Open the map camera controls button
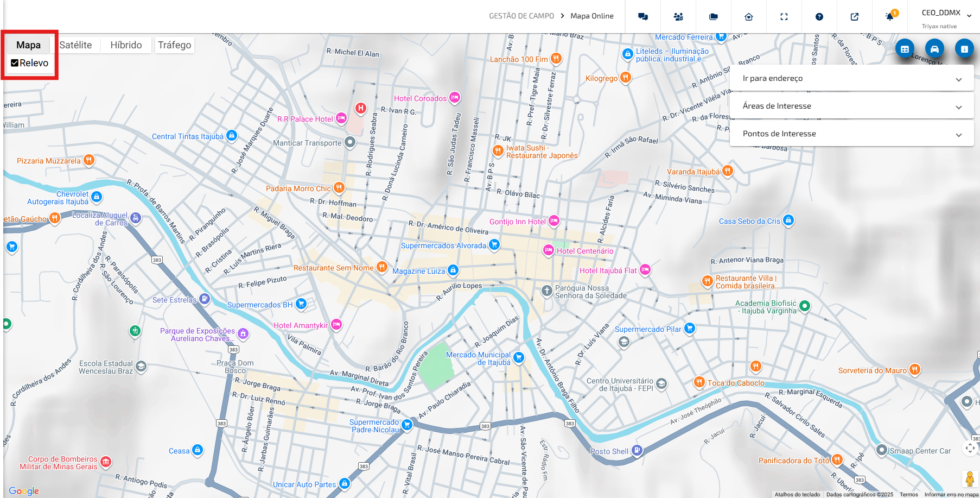This screenshot has height=498, width=980. pyautogui.click(x=970, y=448)
